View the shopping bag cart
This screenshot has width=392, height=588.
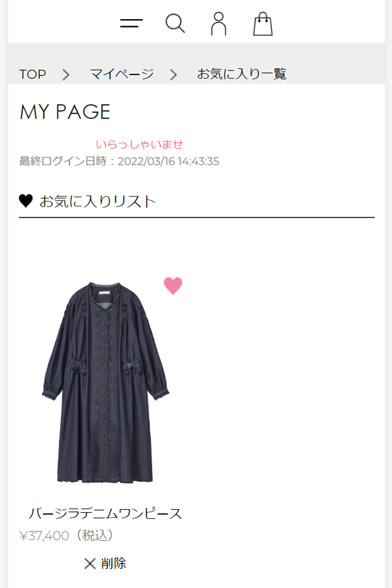coord(262,23)
